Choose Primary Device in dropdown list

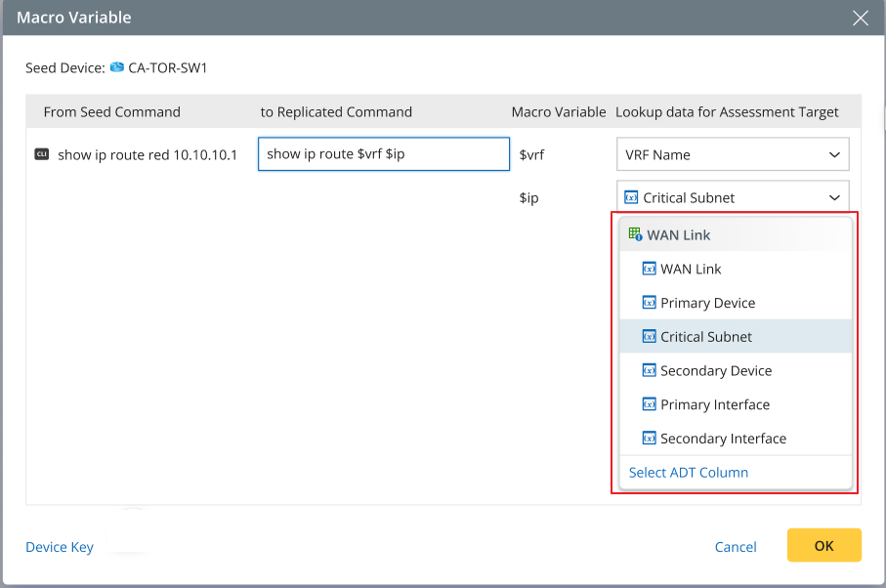(707, 303)
